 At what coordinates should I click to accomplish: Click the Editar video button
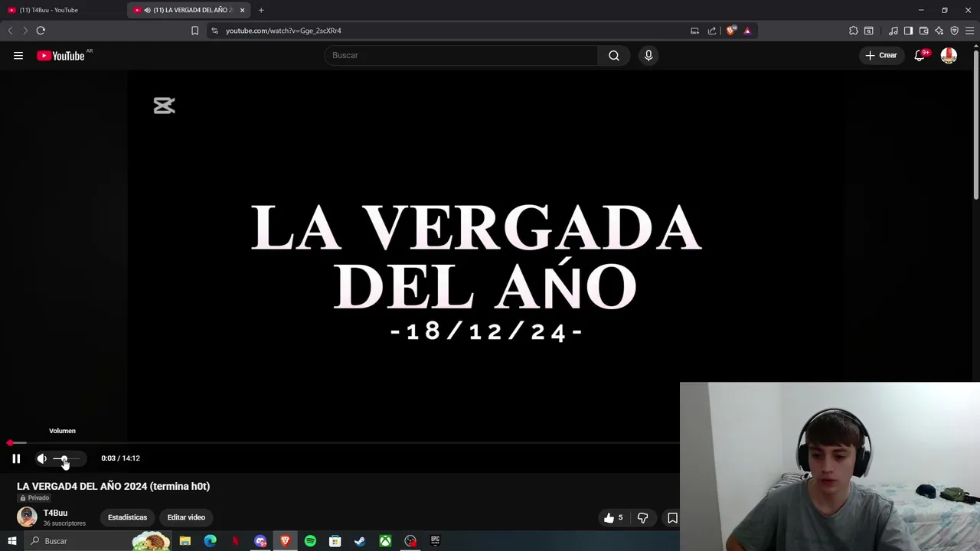coord(186,517)
